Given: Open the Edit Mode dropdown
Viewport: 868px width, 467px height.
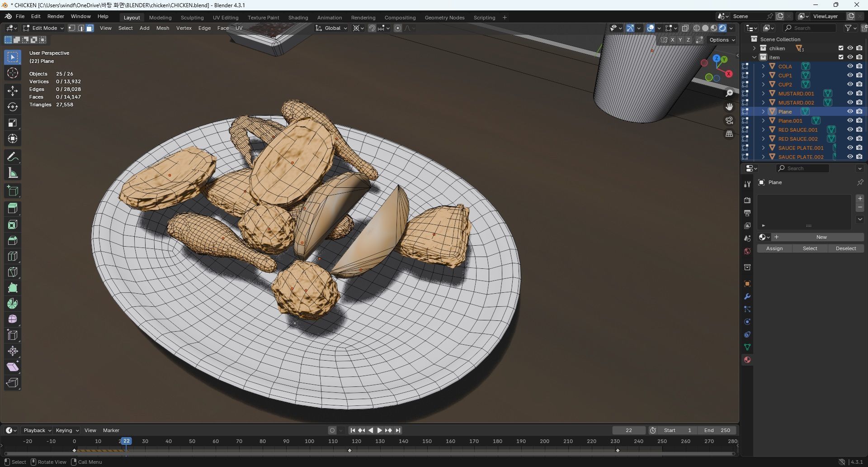Looking at the screenshot, I should pyautogui.click(x=43, y=28).
